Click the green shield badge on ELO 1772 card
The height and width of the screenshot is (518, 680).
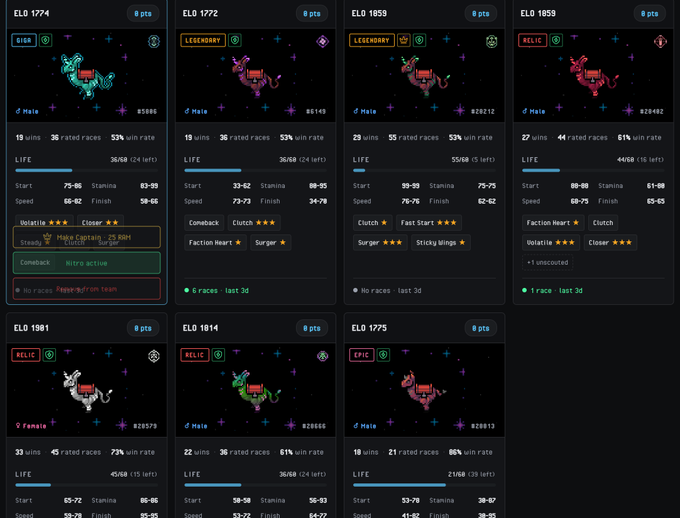[235, 40]
